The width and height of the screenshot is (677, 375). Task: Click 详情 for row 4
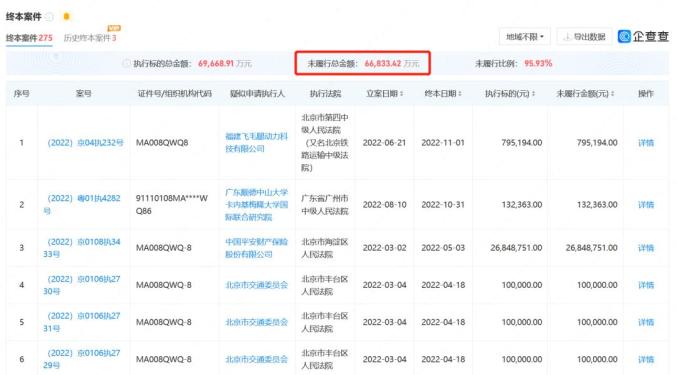pos(646,285)
